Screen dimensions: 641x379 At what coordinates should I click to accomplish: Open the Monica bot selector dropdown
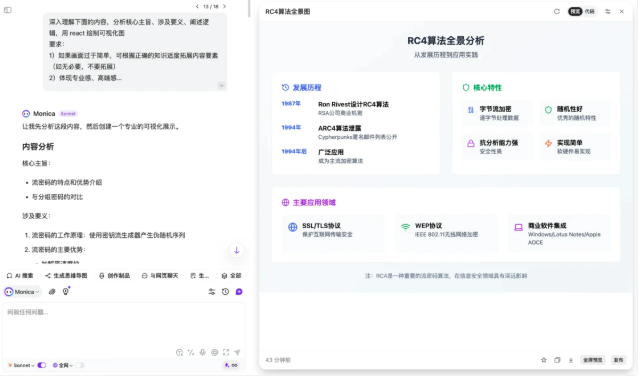[22, 292]
